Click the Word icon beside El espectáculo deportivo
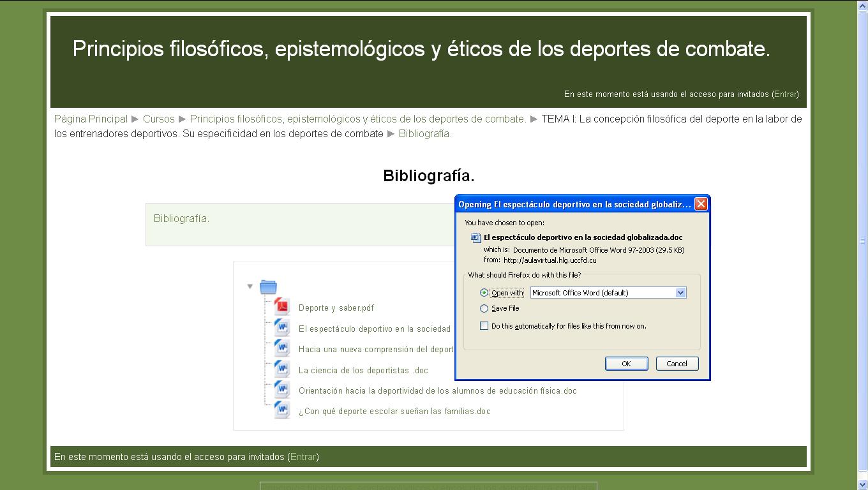 (x=282, y=327)
